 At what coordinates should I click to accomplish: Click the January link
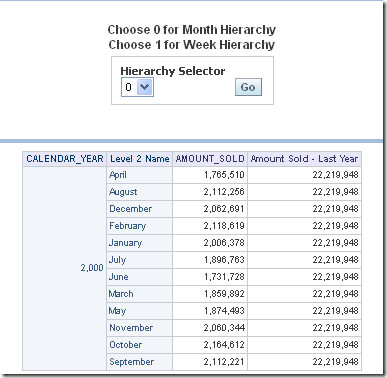tap(125, 243)
